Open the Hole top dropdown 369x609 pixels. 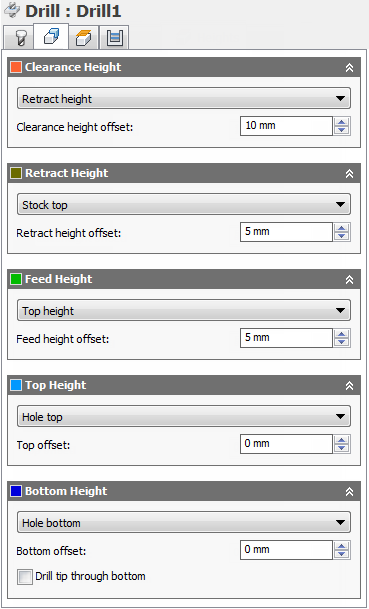184,417
